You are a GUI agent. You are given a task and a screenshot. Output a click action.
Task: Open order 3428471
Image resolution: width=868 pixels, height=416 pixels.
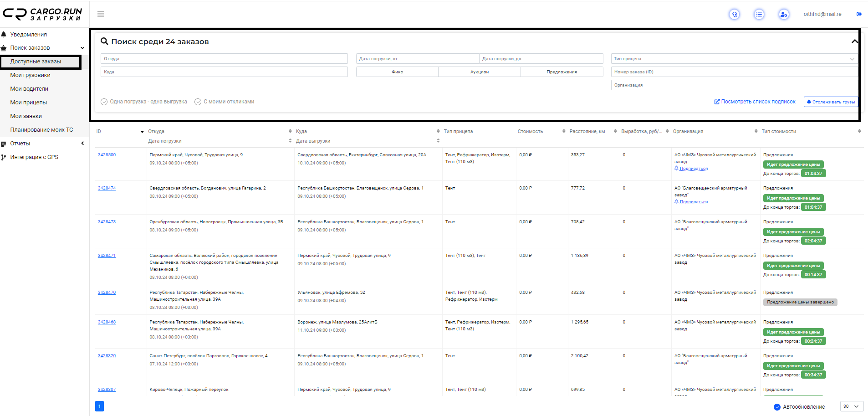107,256
